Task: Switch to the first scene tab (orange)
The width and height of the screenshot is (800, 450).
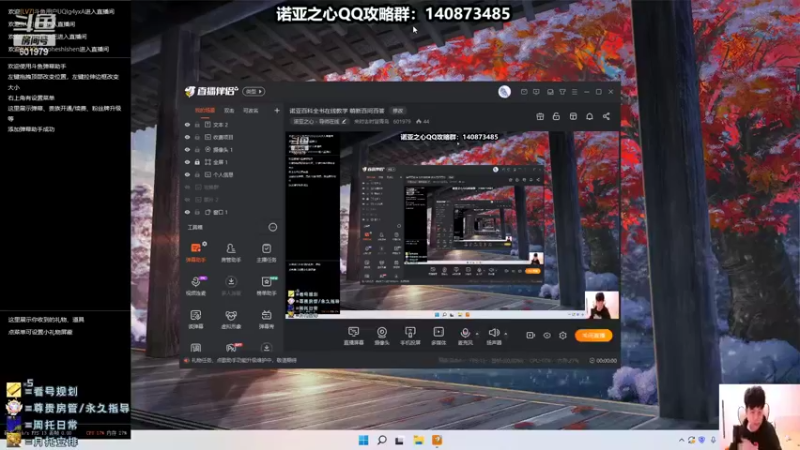Action: [x=205, y=110]
